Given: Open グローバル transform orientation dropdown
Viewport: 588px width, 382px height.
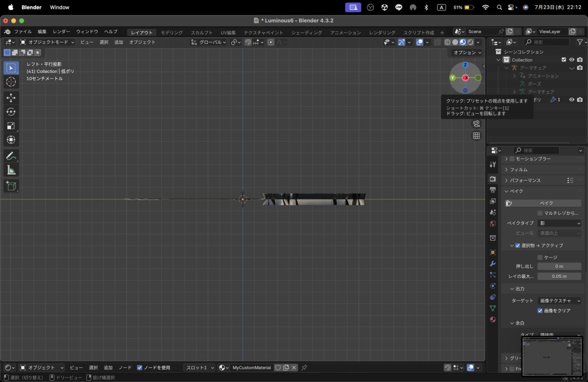Looking at the screenshot, I should pyautogui.click(x=208, y=42).
